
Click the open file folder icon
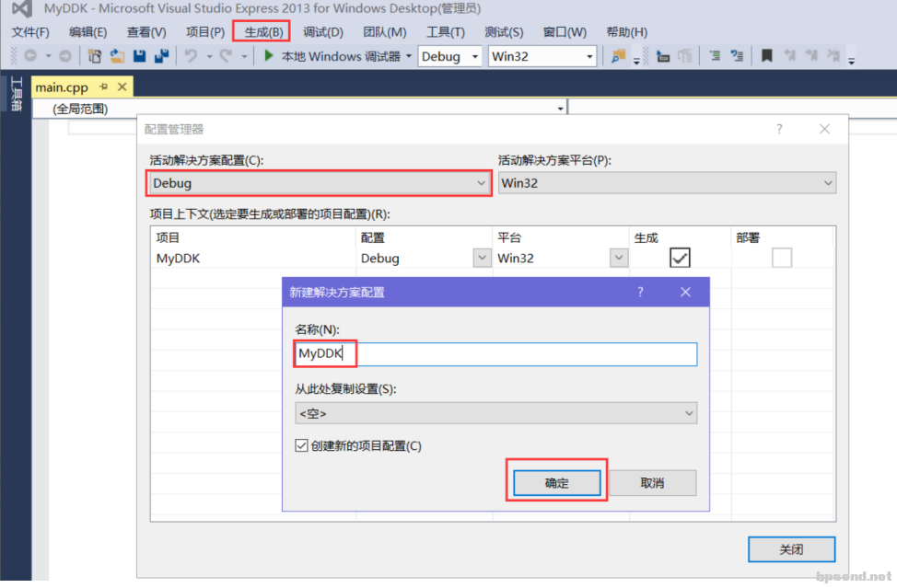(117, 56)
